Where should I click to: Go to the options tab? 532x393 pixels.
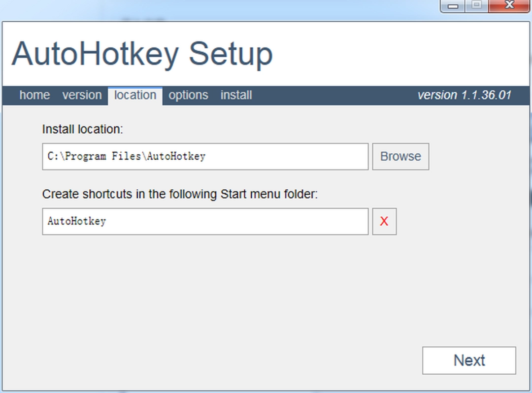(188, 95)
